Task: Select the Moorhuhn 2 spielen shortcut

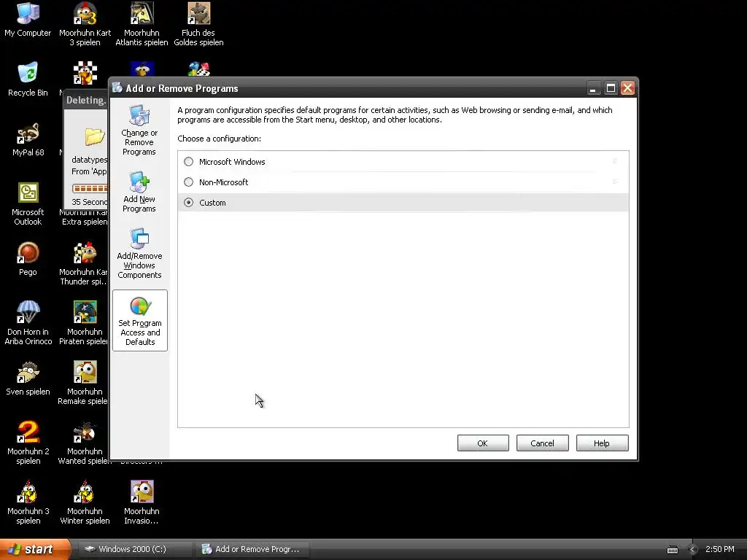Action: point(28,443)
